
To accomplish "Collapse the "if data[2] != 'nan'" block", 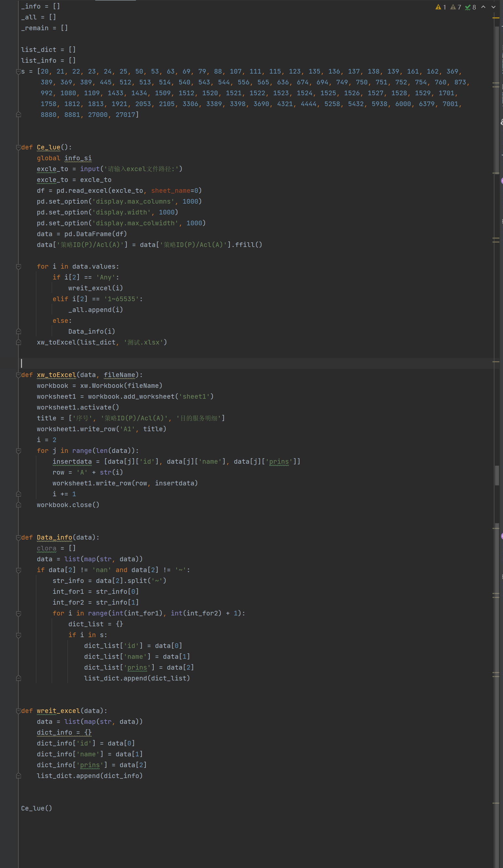I will [x=19, y=570].
